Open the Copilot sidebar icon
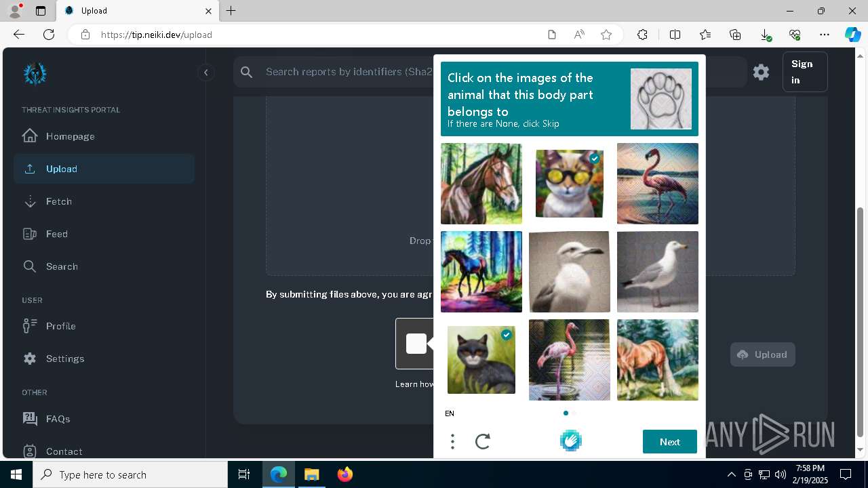Viewport: 868px width, 488px height. (852, 35)
